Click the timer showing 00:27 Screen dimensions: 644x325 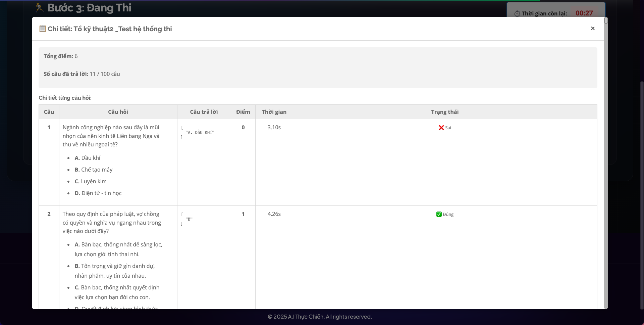(x=584, y=13)
